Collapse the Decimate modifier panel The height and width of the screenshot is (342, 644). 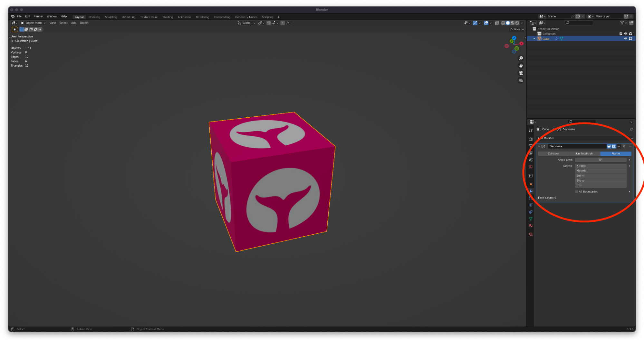coord(539,146)
